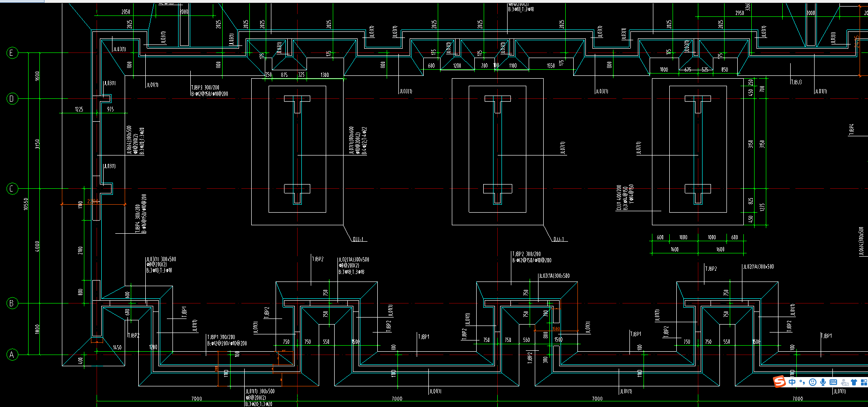Select the axis bubble labeled D
The image size is (868, 407).
tap(12, 98)
